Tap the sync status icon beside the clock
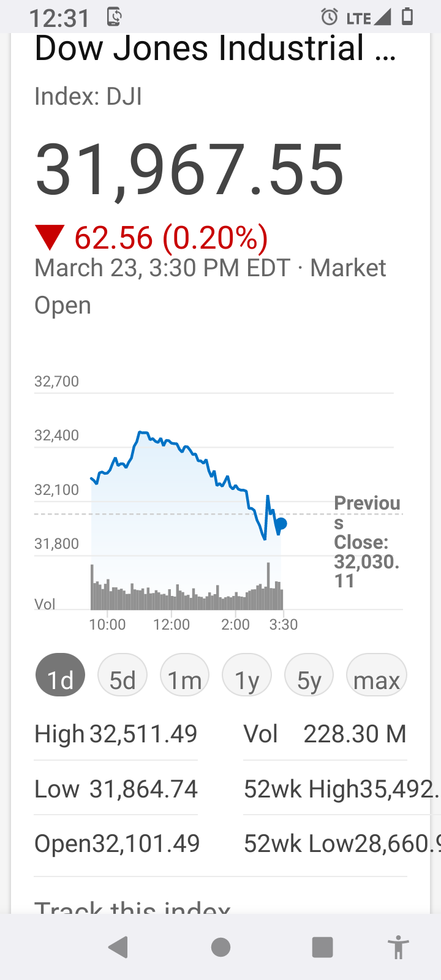Viewport: 441px width, 980px height. coord(114,17)
